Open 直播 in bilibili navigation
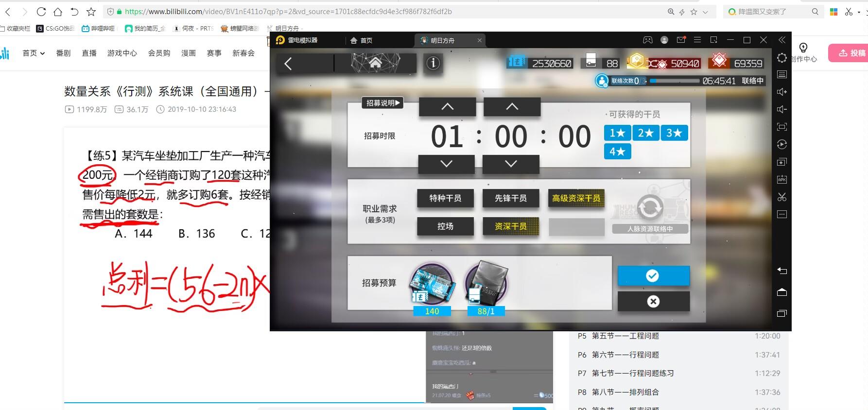This screenshot has width=868, height=410. 89,53
